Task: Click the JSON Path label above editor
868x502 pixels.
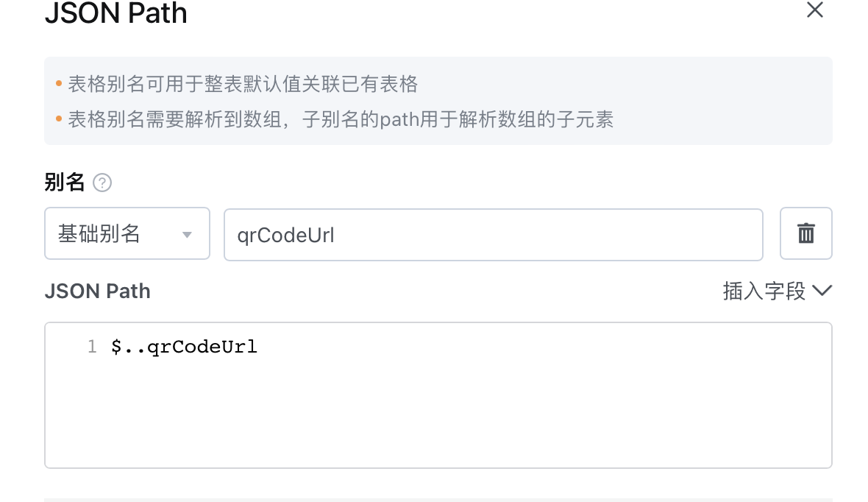Action: tap(97, 291)
